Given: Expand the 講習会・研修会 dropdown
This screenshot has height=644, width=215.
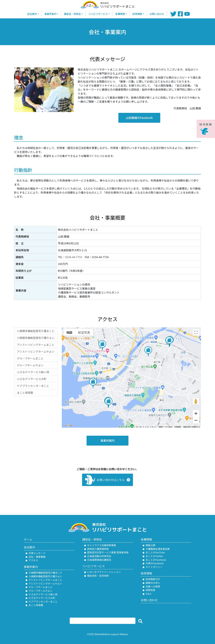Looking at the screenshot, I should (x=73, y=14).
